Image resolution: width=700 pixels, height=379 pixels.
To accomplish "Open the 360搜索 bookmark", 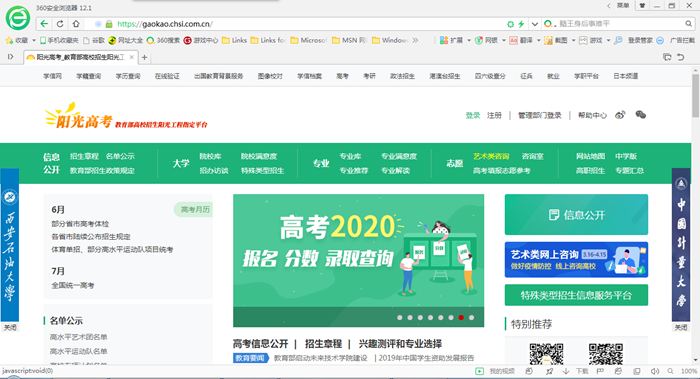I will point(163,40).
